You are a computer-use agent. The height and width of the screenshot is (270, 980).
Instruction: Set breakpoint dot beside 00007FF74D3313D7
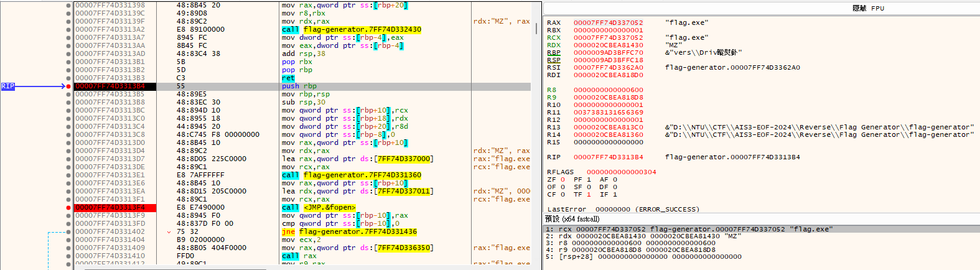coord(68,159)
